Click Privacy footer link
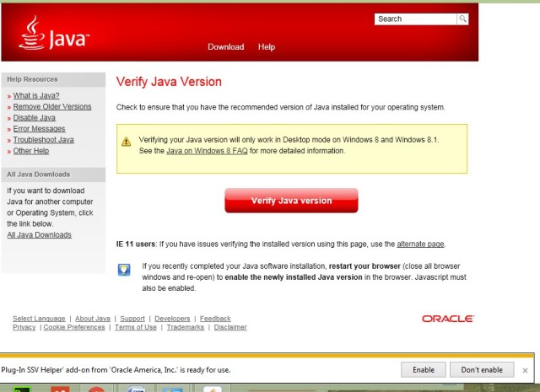 click(x=24, y=327)
